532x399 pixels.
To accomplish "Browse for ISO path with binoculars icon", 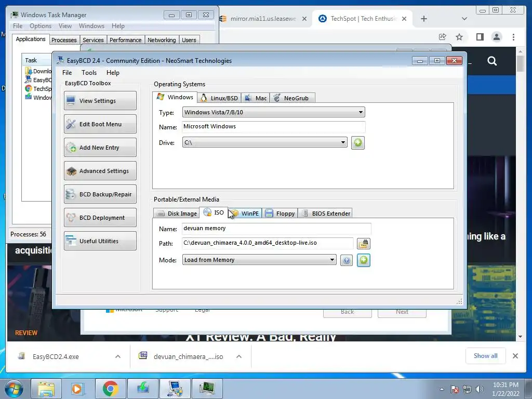I will [x=363, y=243].
